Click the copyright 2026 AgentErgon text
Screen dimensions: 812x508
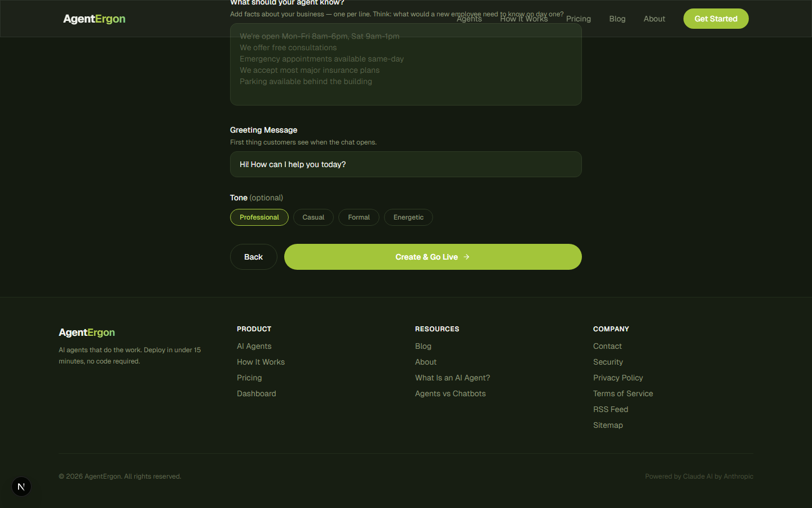(x=120, y=476)
